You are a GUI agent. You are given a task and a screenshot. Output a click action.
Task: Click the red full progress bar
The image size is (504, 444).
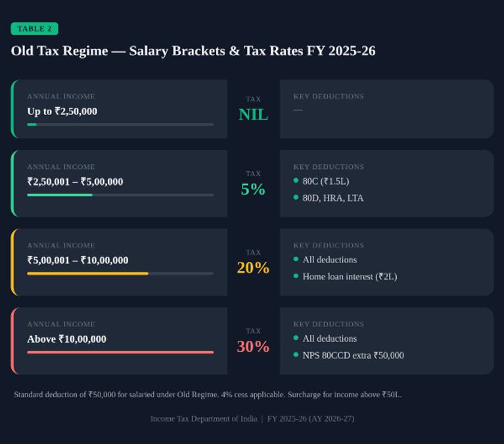pyautogui.click(x=120, y=353)
